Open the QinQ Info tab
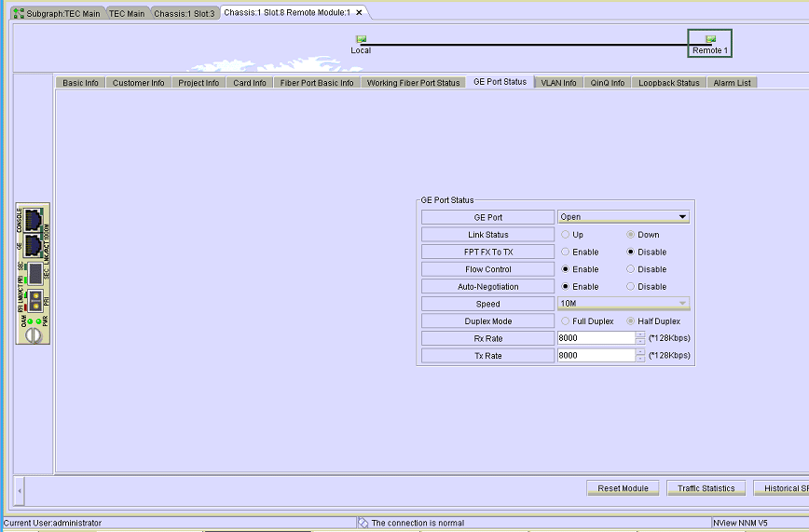This screenshot has height=532, width=809. pos(608,83)
